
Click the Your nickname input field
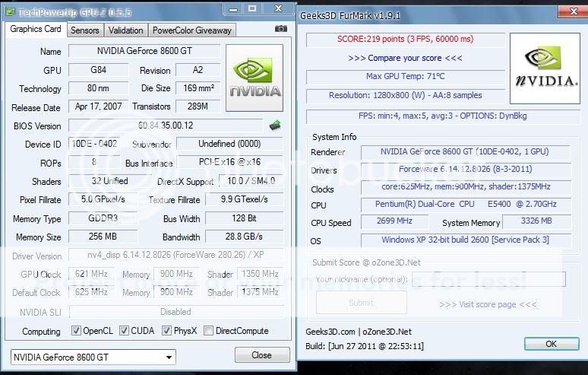tap(488, 279)
